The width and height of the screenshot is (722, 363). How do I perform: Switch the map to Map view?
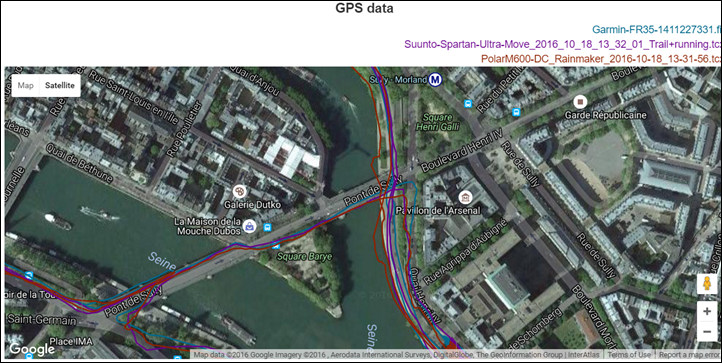tap(25, 85)
